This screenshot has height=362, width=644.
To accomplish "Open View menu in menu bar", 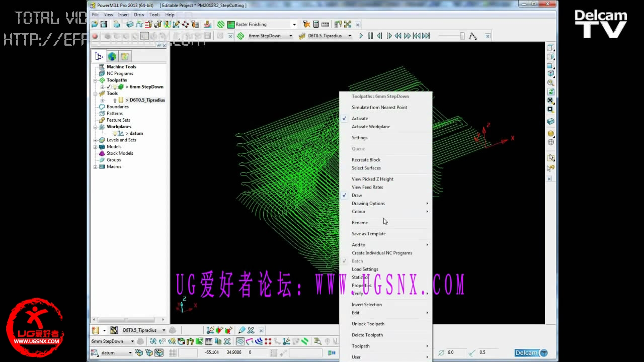I will pyautogui.click(x=108, y=15).
